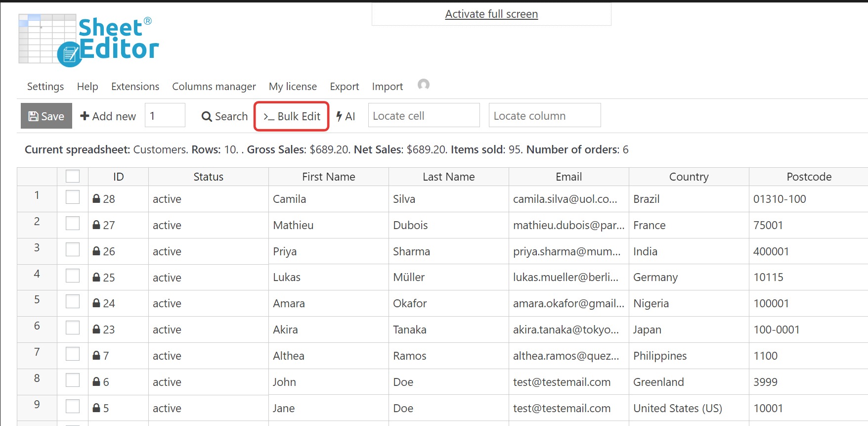Check the row checkbox for Lukas Müller
868x426 pixels.
(x=73, y=276)
